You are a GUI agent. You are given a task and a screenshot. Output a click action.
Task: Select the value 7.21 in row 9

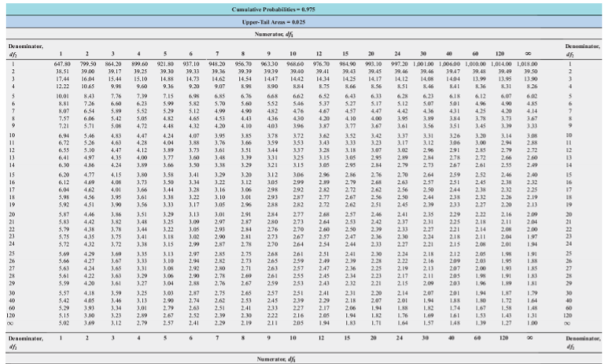[64, 126]
